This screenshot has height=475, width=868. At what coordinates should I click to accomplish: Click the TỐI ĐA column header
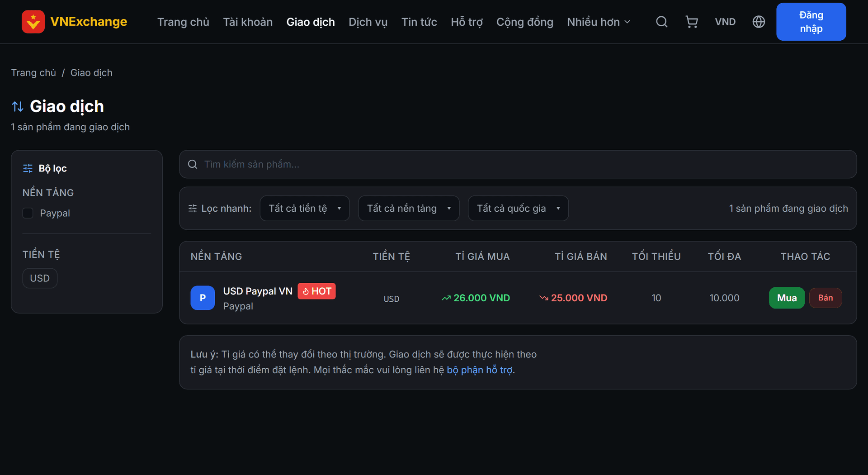[724, 256]
